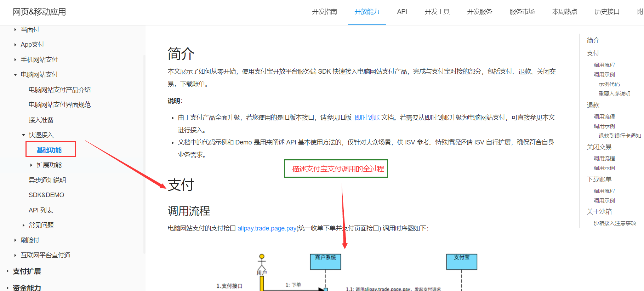Image resolution: width=644 pixels, height=291 pixels.
Task: Open 接入准备 in sidebar
Action: [x=41, y=120]
